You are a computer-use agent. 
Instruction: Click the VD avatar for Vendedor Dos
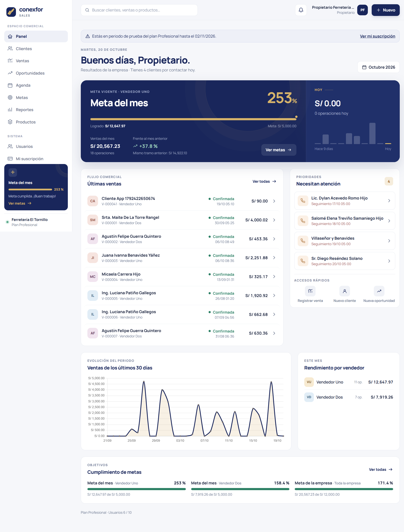click(x=309, y=397)
